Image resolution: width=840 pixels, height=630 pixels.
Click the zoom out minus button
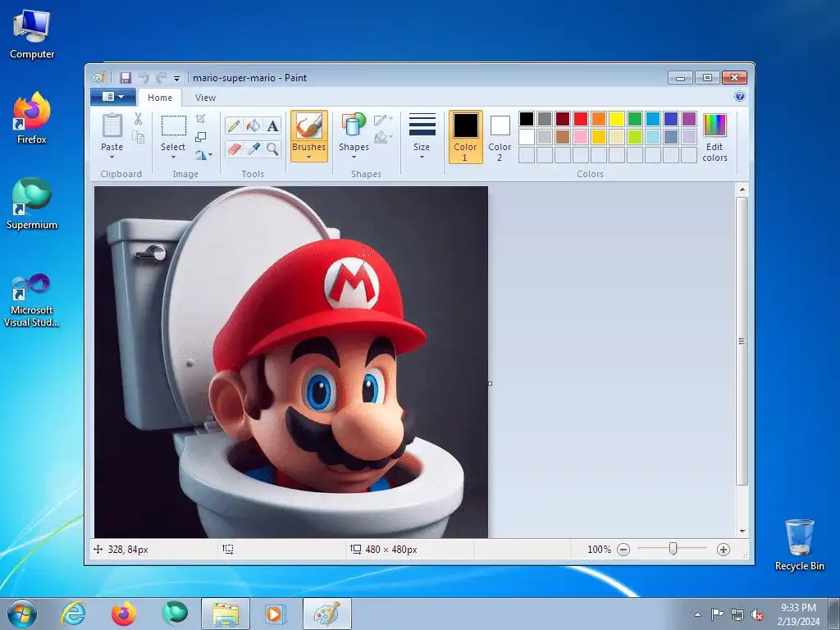click(623, 549)
